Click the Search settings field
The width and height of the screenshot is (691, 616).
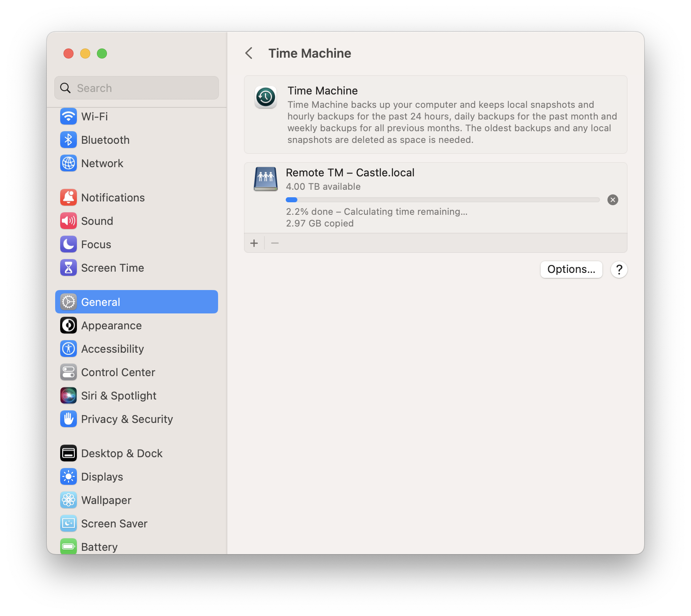(137, 88)
